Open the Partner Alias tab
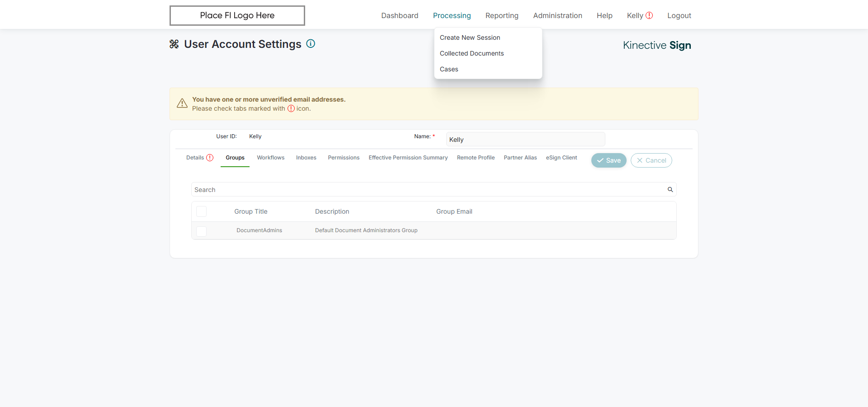868x407 pixels. [520, 158]
